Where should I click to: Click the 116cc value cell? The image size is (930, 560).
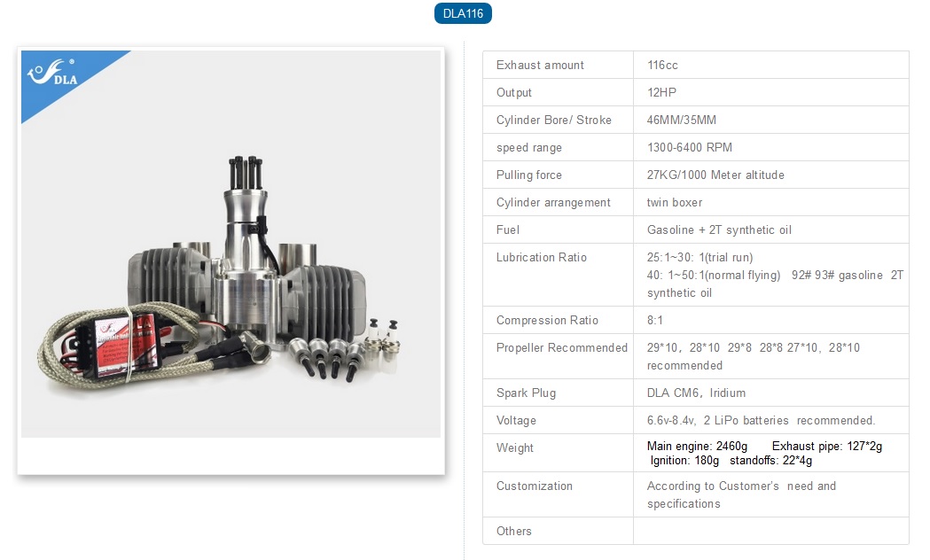[x=662, y=66]
